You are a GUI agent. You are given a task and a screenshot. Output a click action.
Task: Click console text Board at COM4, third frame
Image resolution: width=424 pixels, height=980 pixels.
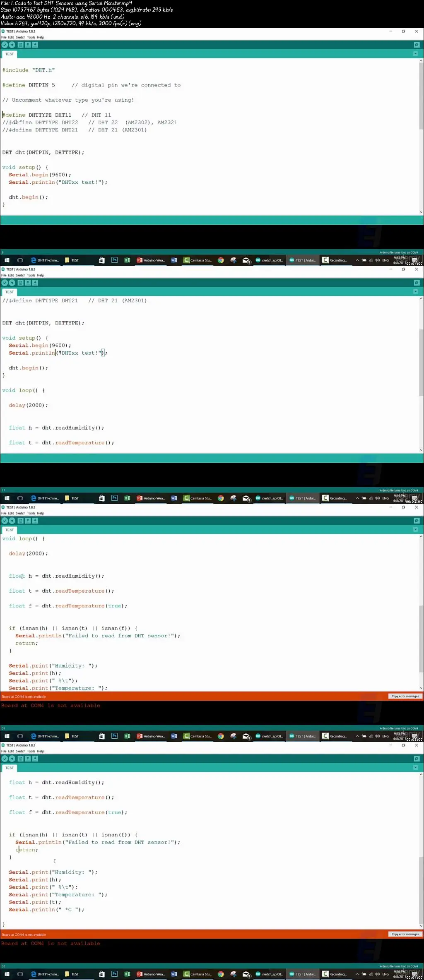51,706
